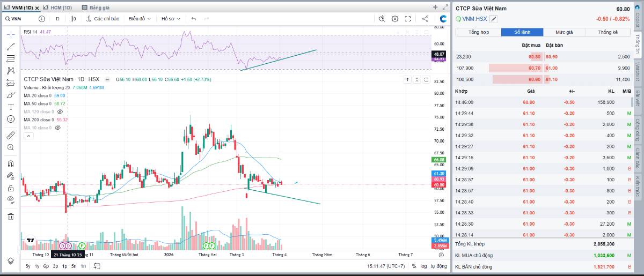The image size is (644, 276).
Task: Move price pane up arrow
Action: click(x=407, y=79)
